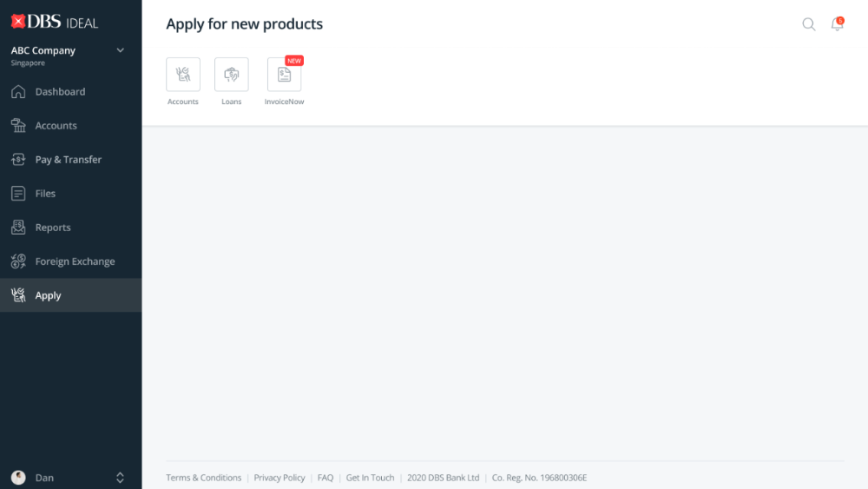
Task: Click the Singapore location text
Action: click(28, 63)
